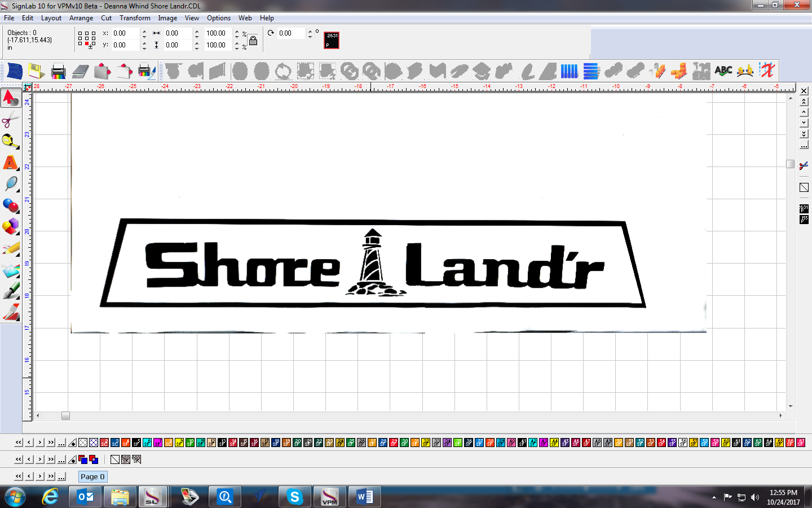Click the a·b text on arc icon
812x508 pixels.
pos(745,71)
